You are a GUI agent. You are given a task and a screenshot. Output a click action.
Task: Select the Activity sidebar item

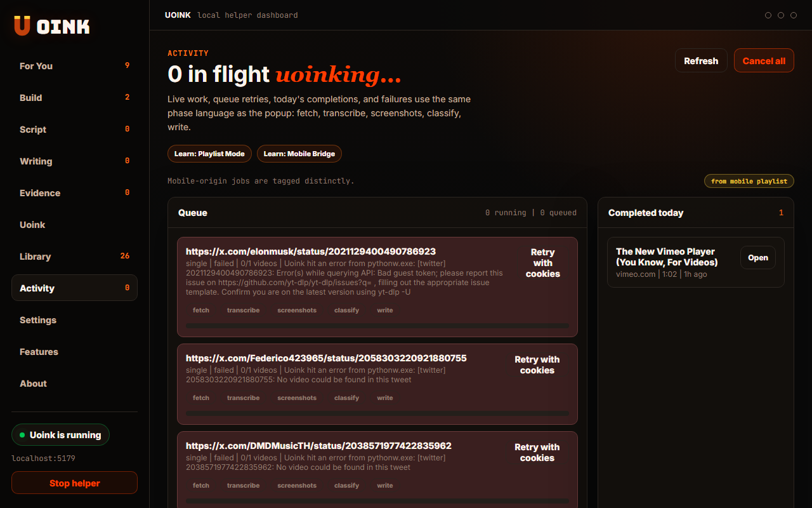74,288
